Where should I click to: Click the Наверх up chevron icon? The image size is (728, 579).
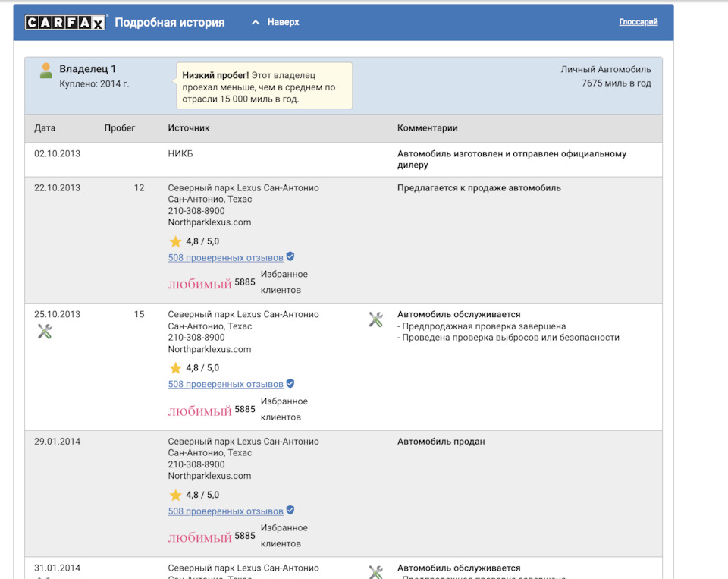point(256,22)
